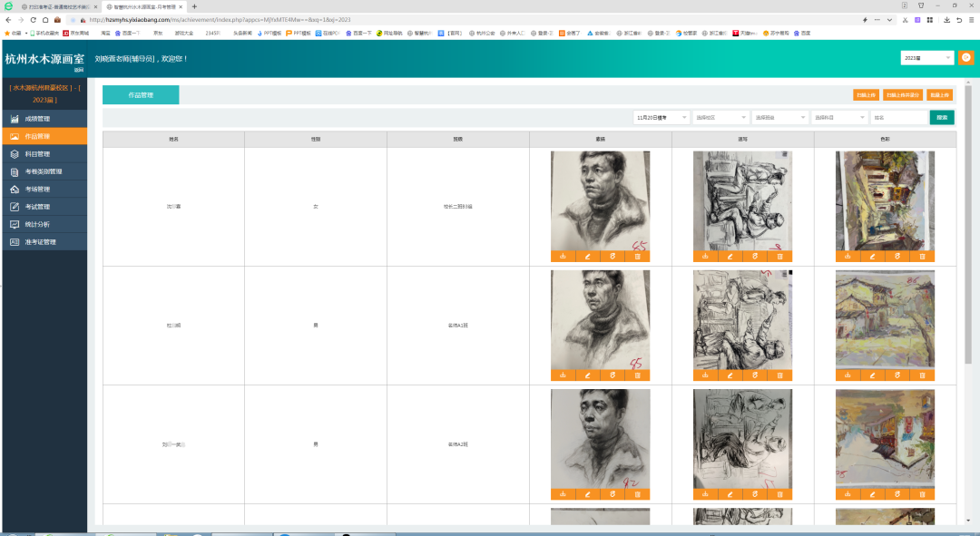The width and height of the screenshot is (980, 536).
Task: Select 准考证管理 sidebar menu item
Action: click(40, 242)
